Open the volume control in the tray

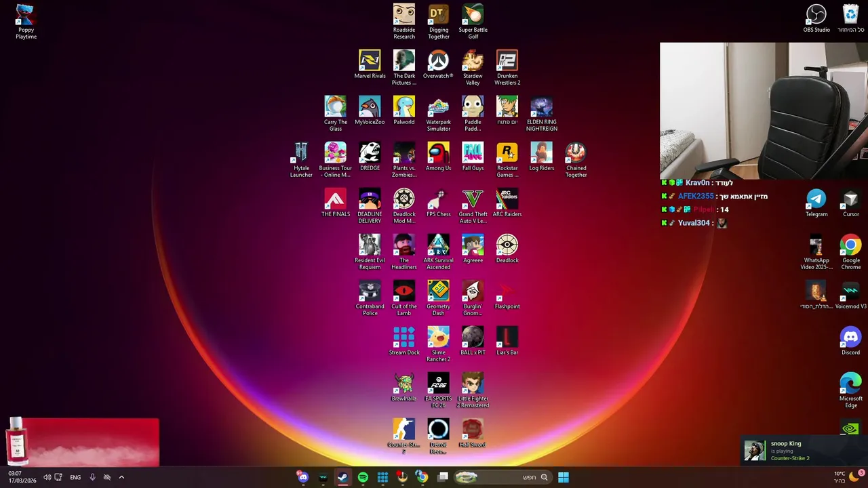pyautogui.click(x=47, y=477)
